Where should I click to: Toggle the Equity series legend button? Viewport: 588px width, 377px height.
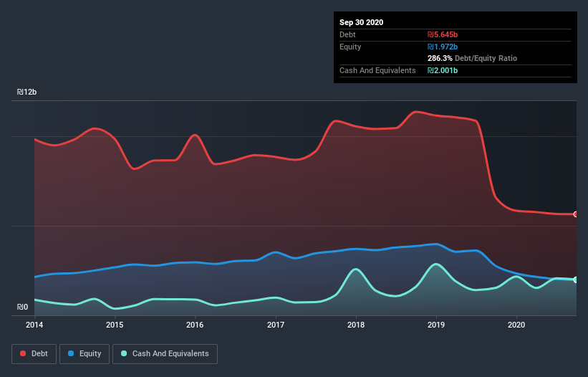point(85,354)
